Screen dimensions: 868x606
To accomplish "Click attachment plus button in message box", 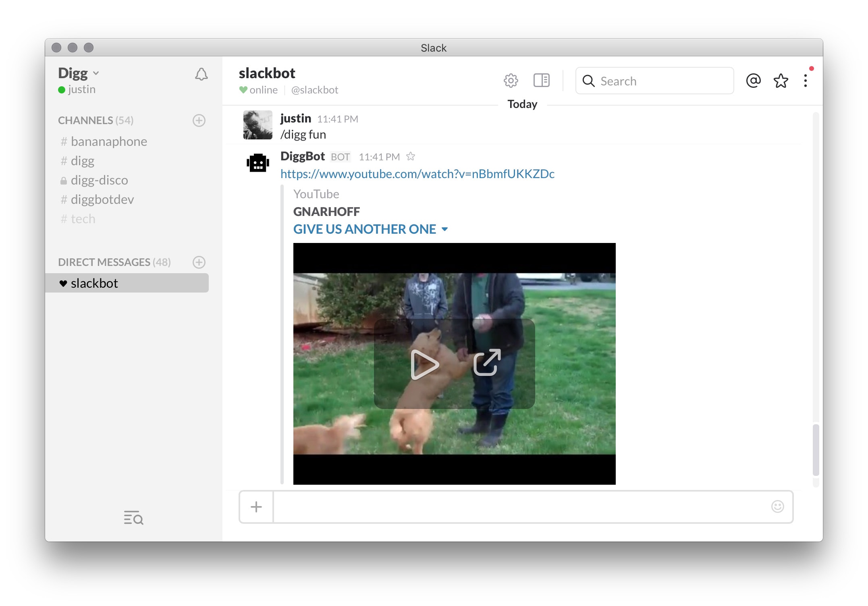I will point(256,507).
